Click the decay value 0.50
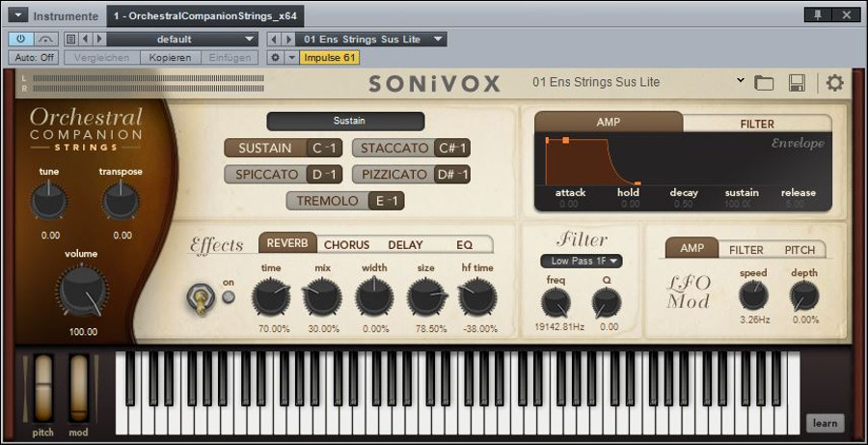 (x=684, y=204)
